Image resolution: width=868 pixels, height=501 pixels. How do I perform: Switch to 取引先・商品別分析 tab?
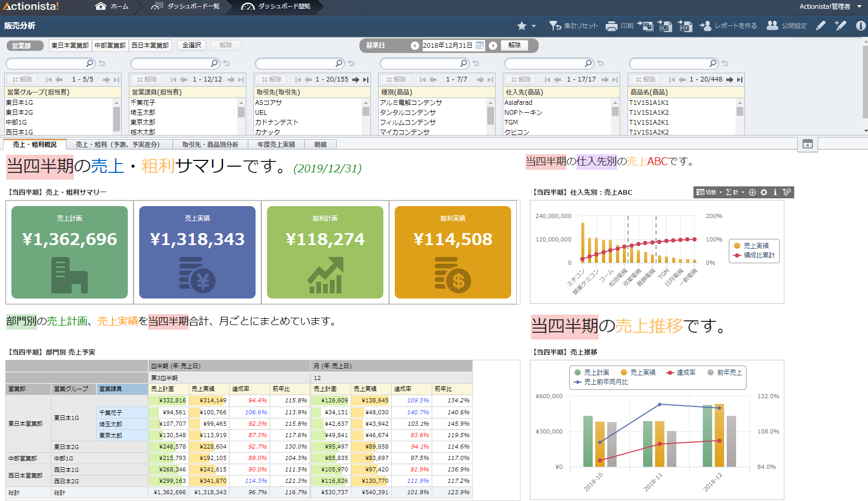(210, 144)
